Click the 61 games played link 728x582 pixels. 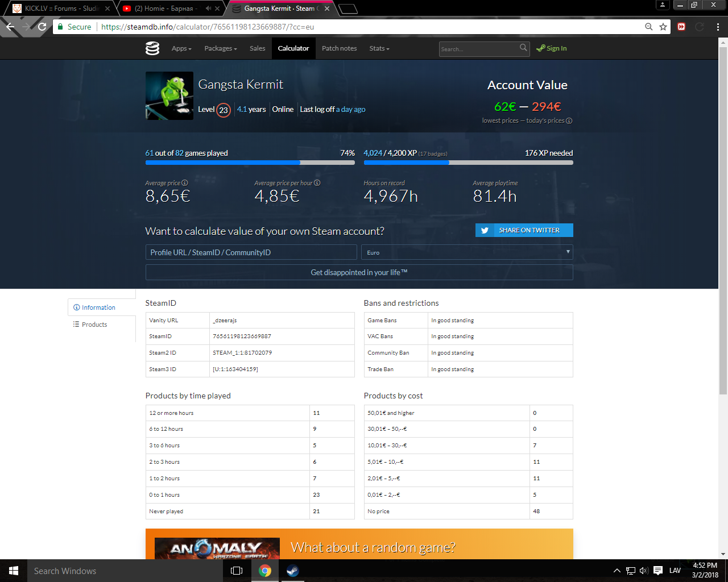[150, 153]
